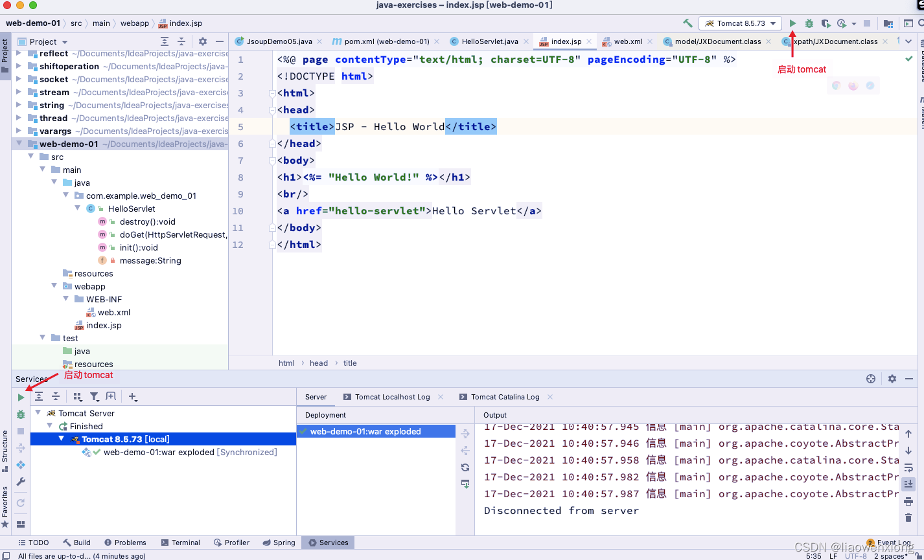The height and width of the screenshot is (560, 924).
Task: Toggle the Problems tool window button
Action: 125,543
